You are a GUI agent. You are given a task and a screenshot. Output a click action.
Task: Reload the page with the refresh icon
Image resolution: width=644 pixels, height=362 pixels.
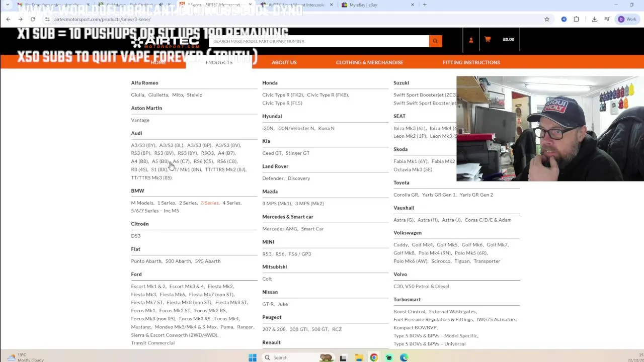(33, 19)
